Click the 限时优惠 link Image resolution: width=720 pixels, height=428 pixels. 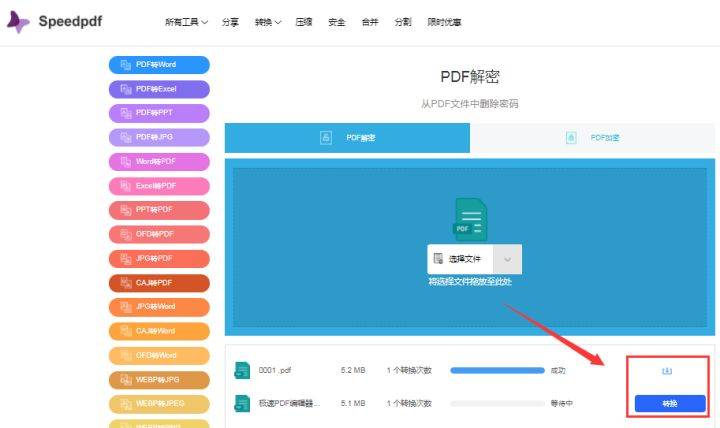(444, 22)
